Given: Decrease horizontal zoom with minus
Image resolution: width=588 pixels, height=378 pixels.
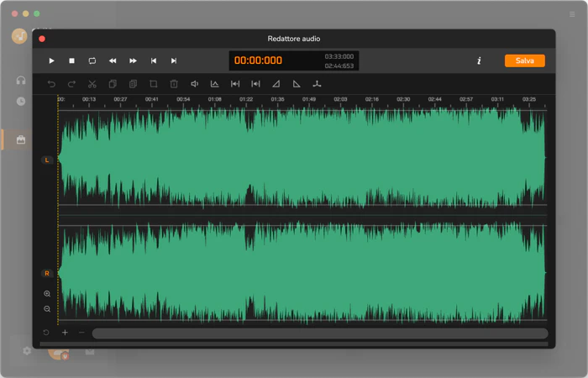Looking at the screenshot, I should point(81,333).
